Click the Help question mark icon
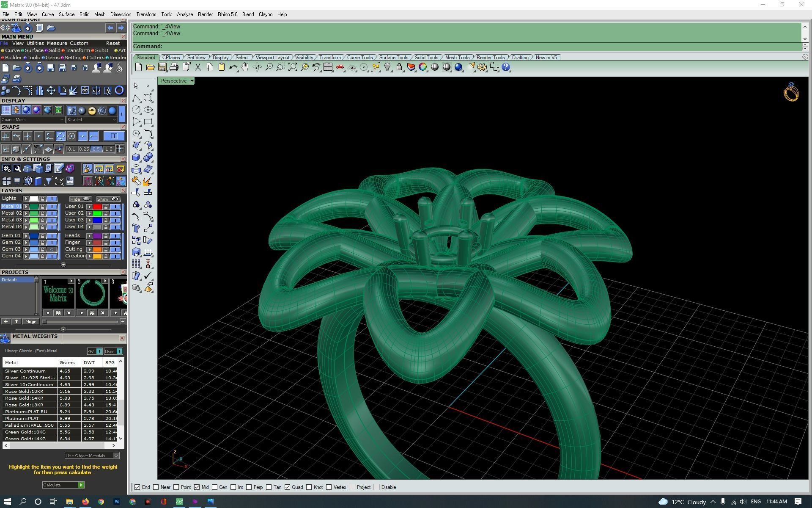Viewport: 812px width, 508px height. point(506,67)
